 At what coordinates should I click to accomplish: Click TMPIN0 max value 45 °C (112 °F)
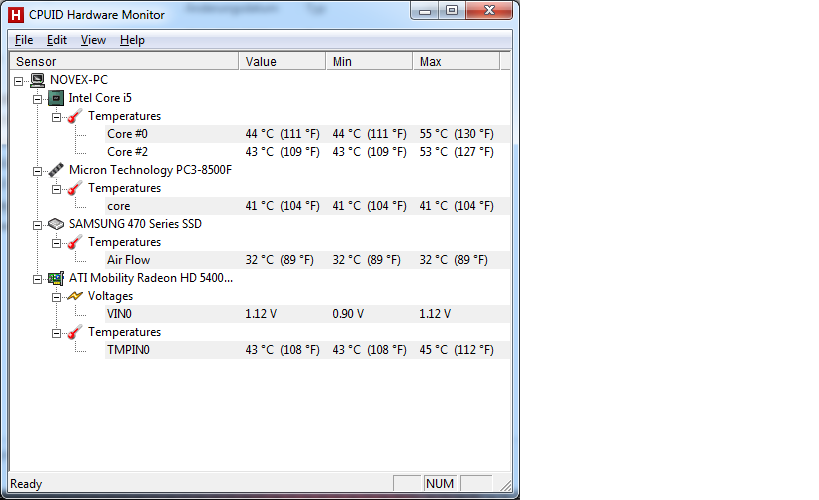pos(457,350)
